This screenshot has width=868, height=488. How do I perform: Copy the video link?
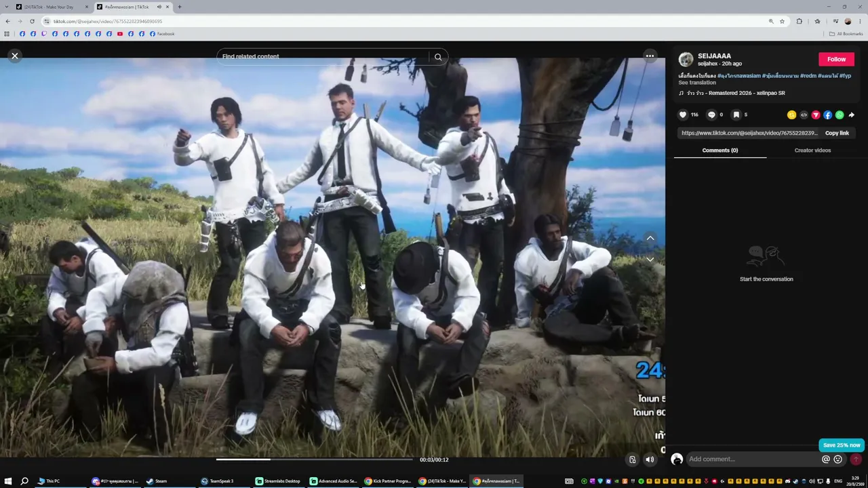point(837,133)
